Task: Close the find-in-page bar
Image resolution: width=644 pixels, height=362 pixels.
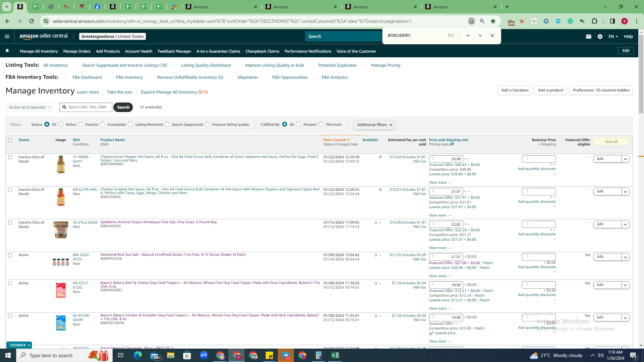Action: click(492, 36)
